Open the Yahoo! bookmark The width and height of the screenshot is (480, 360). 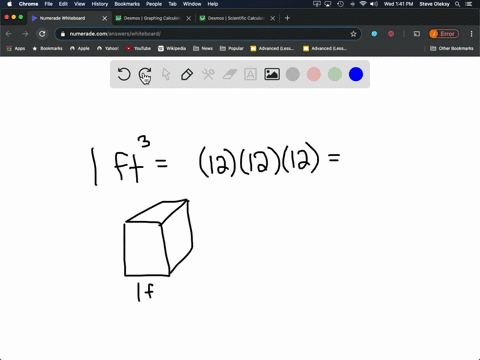pyautogui.click(x=108, y=48)
